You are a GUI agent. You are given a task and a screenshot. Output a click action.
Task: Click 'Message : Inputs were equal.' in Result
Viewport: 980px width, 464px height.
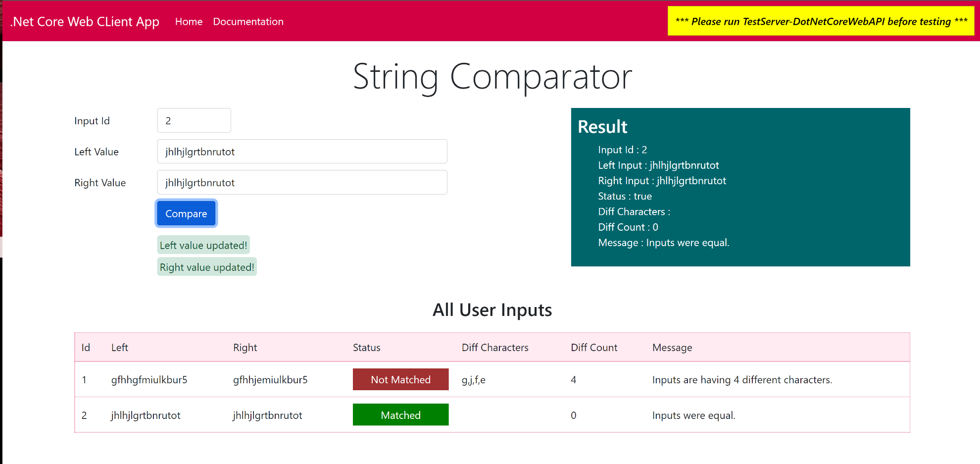663,243
